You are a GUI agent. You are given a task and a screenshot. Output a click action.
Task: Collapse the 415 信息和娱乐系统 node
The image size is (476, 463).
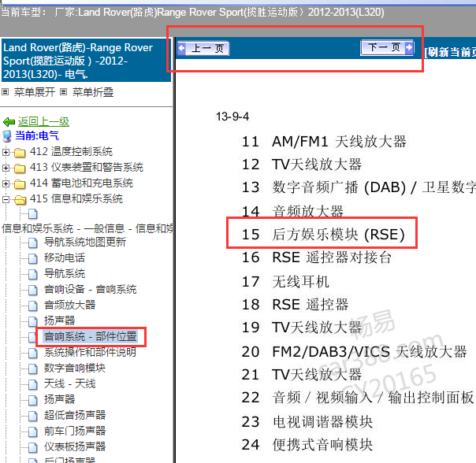click(6, 199)
